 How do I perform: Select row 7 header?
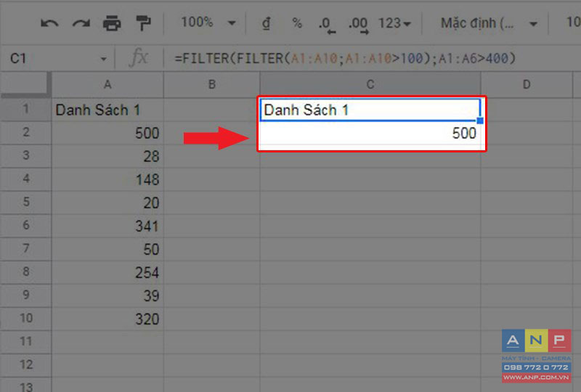[x=25, y=248]
